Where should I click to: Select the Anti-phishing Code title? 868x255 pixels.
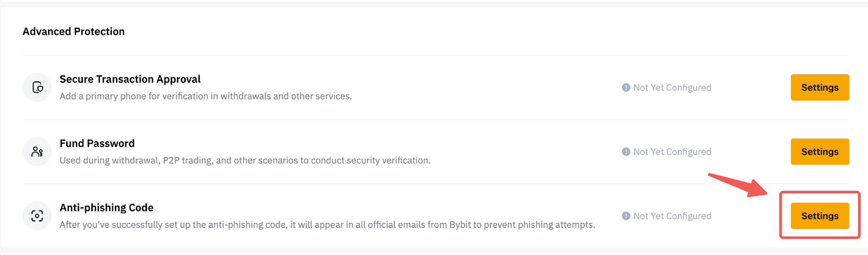pyautogui.click(x=106, y=208)
